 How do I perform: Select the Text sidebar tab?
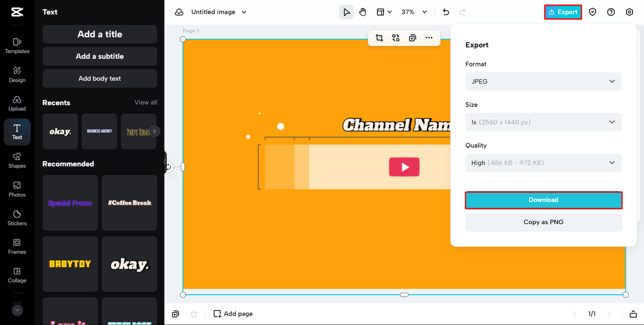tap(17, 132)
